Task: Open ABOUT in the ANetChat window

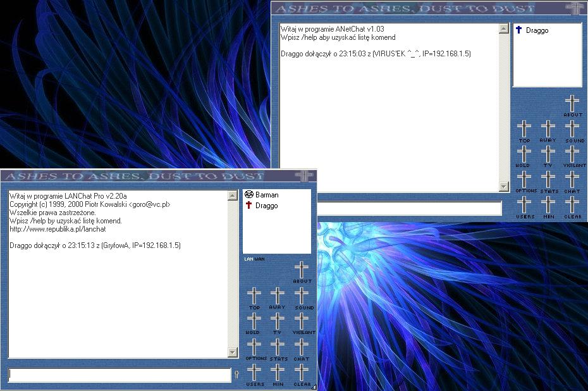Action: pos(572,103)
